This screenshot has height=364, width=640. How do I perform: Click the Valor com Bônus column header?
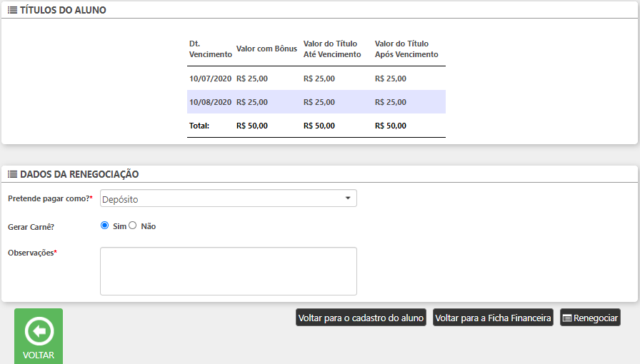click(266, 49)
